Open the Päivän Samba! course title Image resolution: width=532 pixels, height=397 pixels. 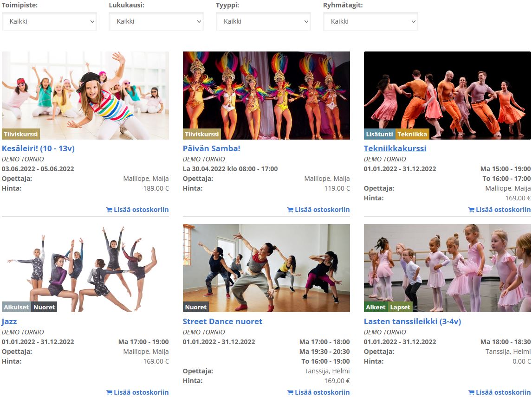(x=211, y=148)
